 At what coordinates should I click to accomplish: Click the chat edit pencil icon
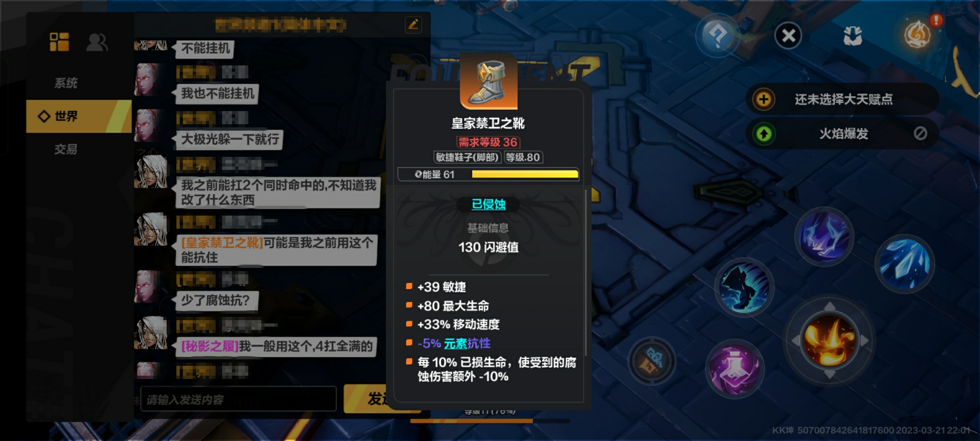[x=413, y=25]
